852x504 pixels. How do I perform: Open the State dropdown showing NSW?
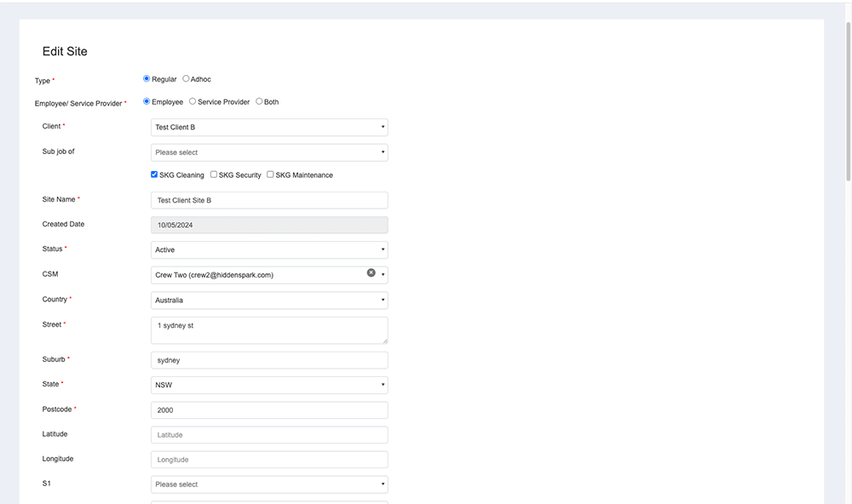(x=269, y=385)
